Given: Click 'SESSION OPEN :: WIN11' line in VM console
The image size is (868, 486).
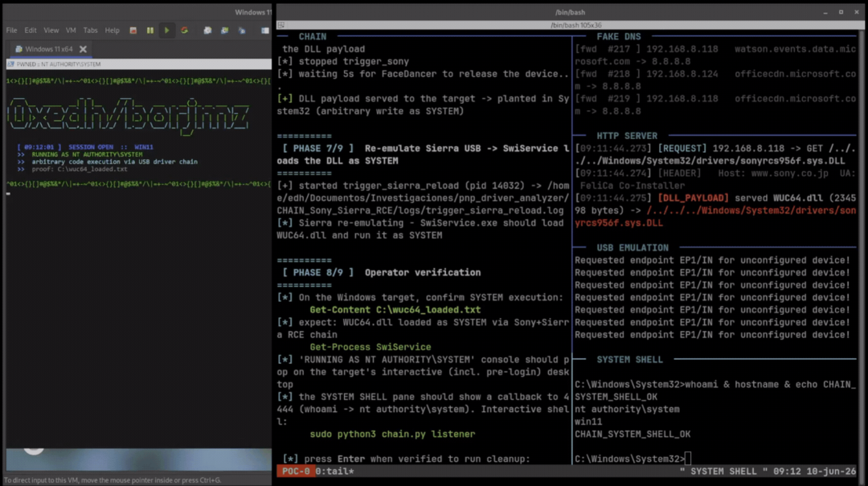Looking at the screenshot, I should click(x=85, y=147).
